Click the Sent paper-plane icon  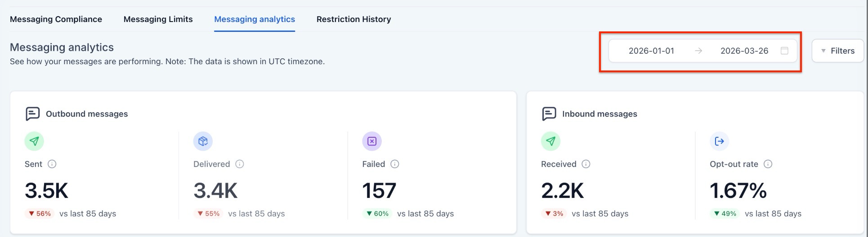point(34,141)
